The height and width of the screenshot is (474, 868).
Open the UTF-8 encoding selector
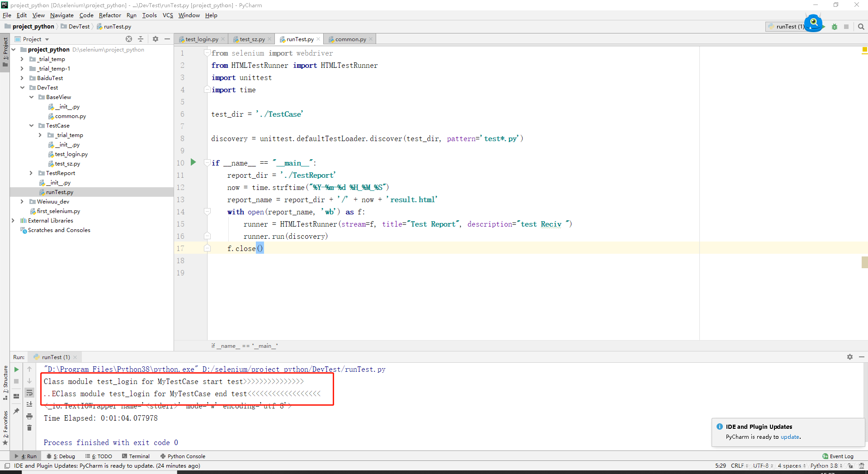(763, 466)
